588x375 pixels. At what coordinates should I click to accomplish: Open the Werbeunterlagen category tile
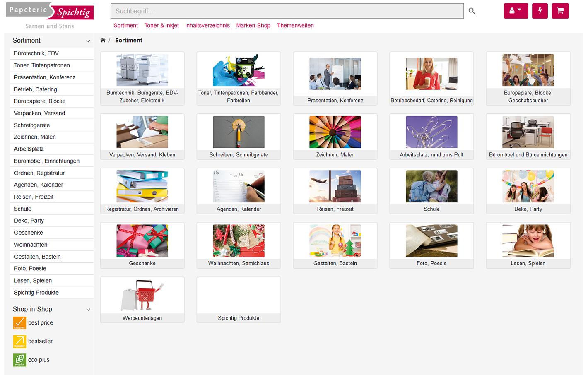click(142, 299)
